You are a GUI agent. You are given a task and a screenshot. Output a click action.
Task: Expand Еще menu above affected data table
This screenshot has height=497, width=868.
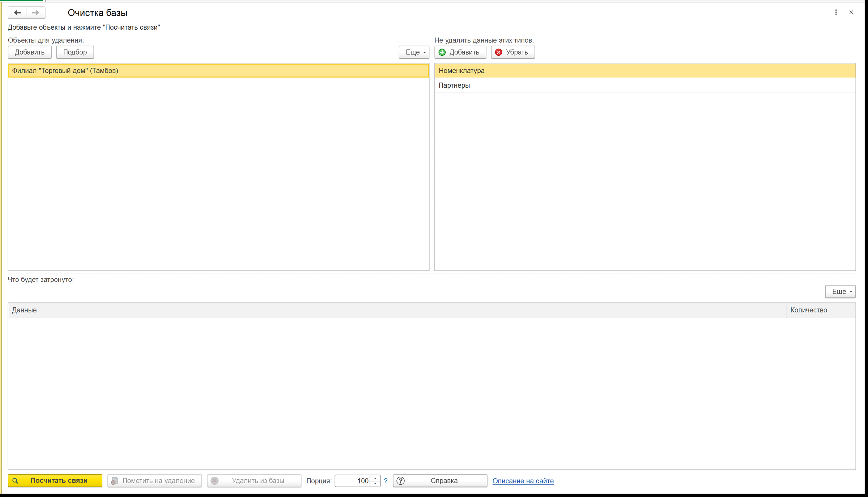(840, 291)
